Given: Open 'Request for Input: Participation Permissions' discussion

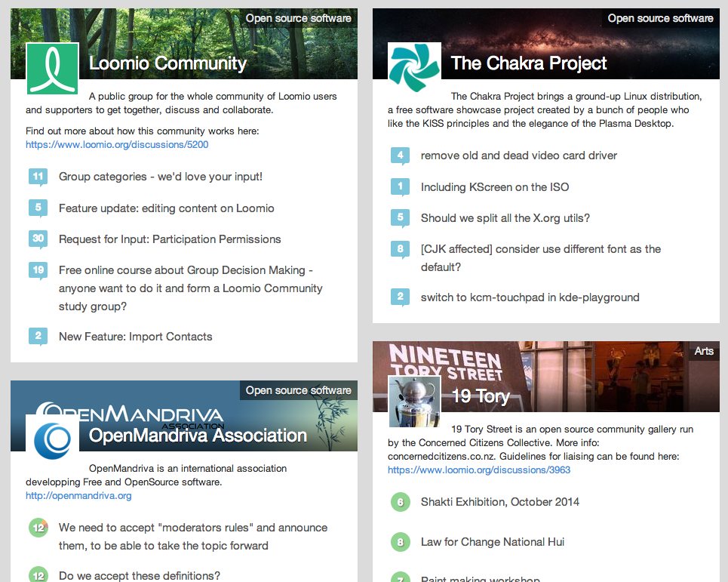Looking at the screenshot, I should (170, 239).
